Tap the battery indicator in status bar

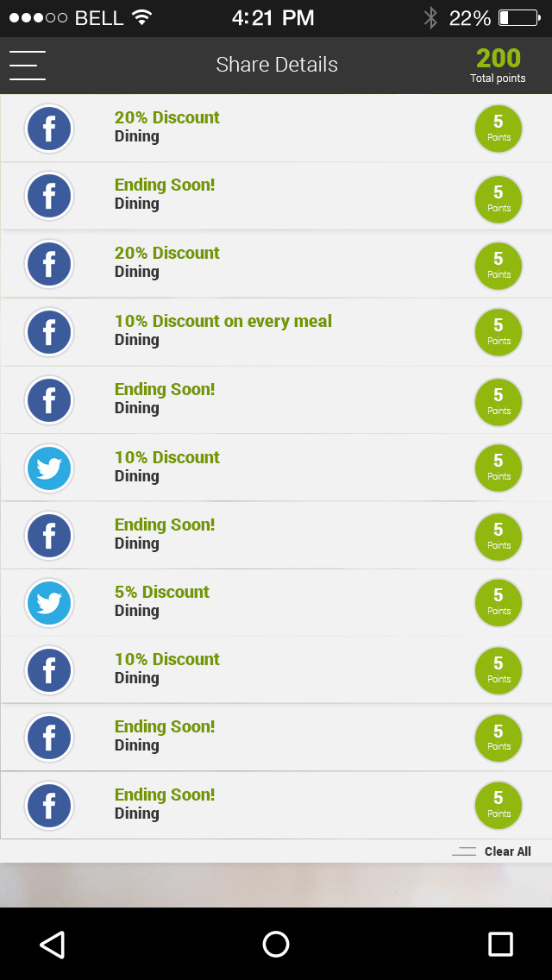click(520, 18)
